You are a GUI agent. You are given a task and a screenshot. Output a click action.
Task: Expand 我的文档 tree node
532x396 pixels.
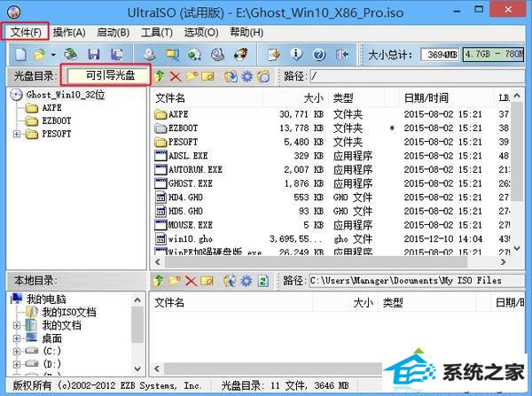pos(16,325)
